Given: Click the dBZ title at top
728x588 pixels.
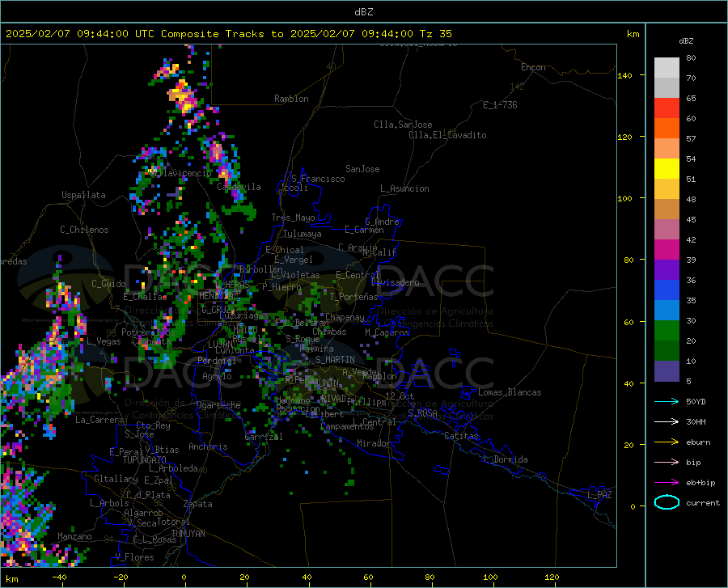Looking at the screenshot, I should coord(363,12).
